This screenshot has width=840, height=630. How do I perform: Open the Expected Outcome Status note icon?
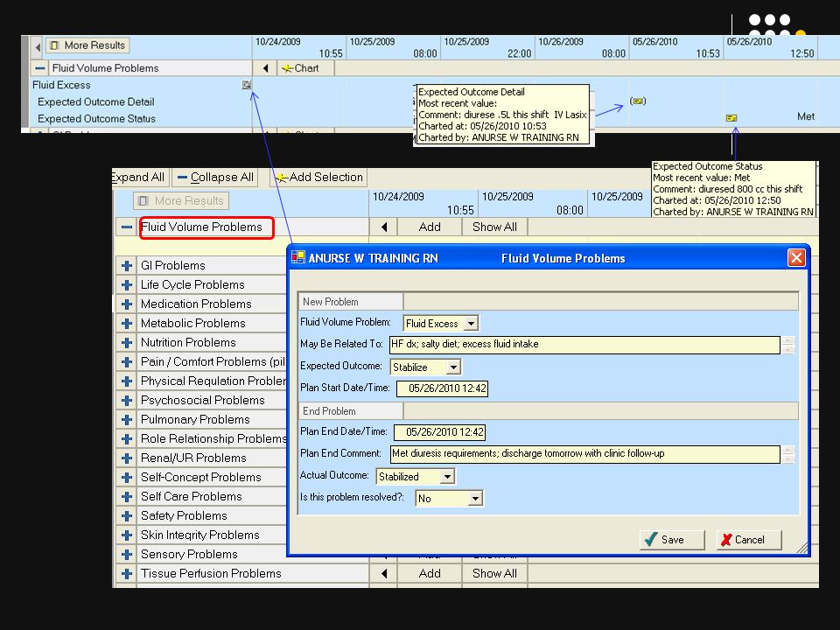[x=731, y=117]
